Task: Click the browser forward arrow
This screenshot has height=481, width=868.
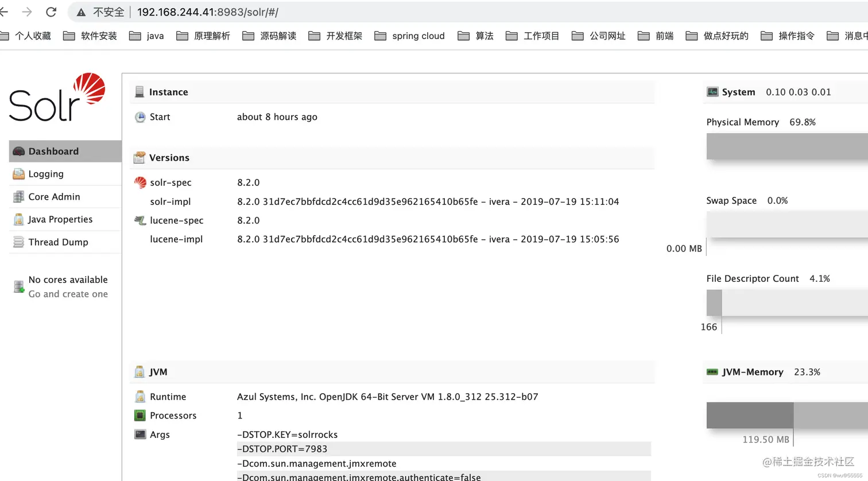Action: point(26,11)
